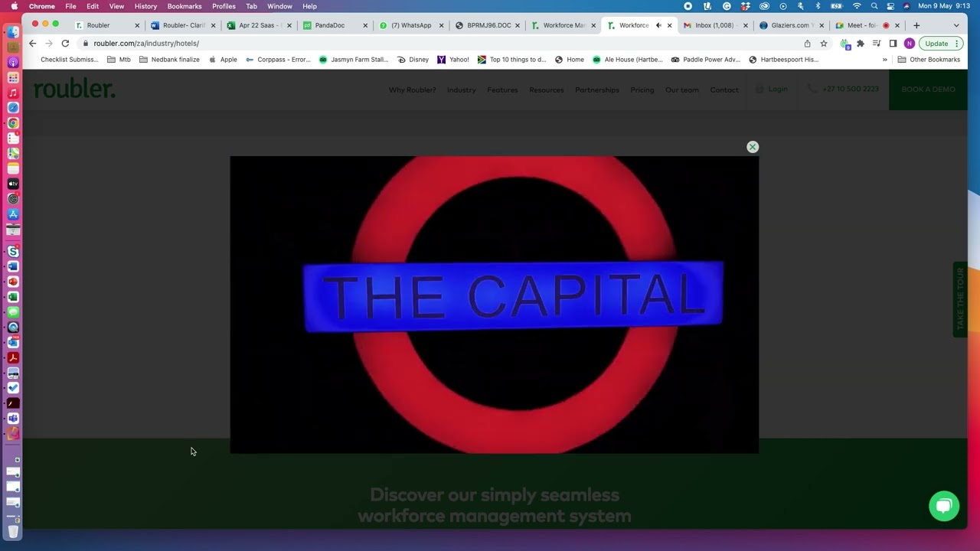Click the Login link

coord(772,90)
